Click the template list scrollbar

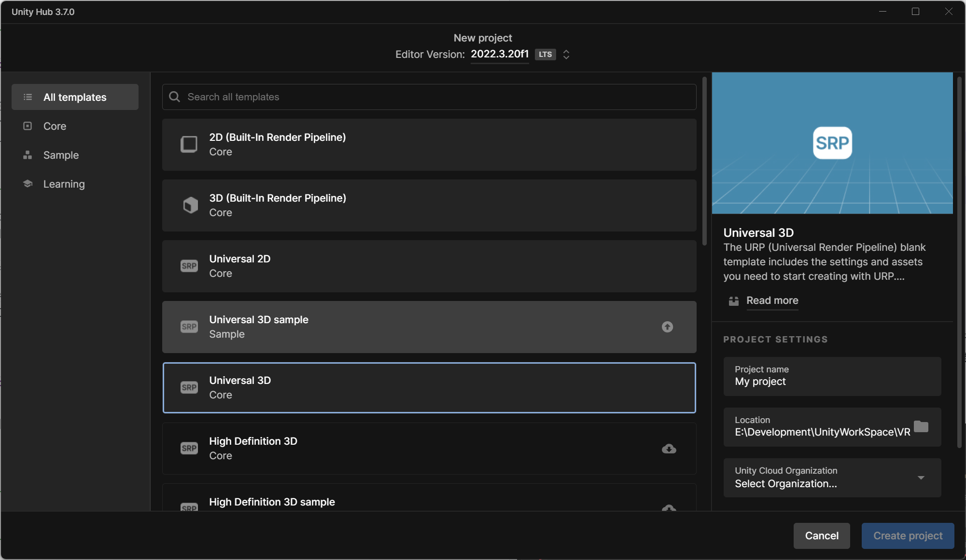(x=704, y=161)
